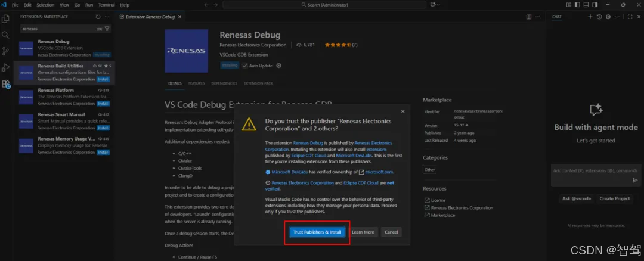Install Renesas Smart Manual extension
Screen dimensions: 644x261
103,128
